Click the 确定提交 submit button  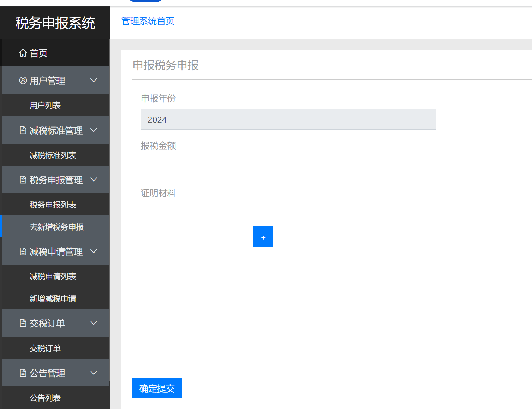(157, 388)
